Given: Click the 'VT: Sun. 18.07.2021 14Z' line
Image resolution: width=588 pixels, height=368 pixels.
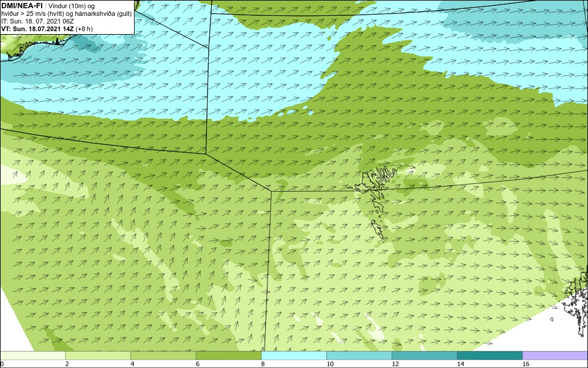Looking at the screenshot, I should pos(38,28).
